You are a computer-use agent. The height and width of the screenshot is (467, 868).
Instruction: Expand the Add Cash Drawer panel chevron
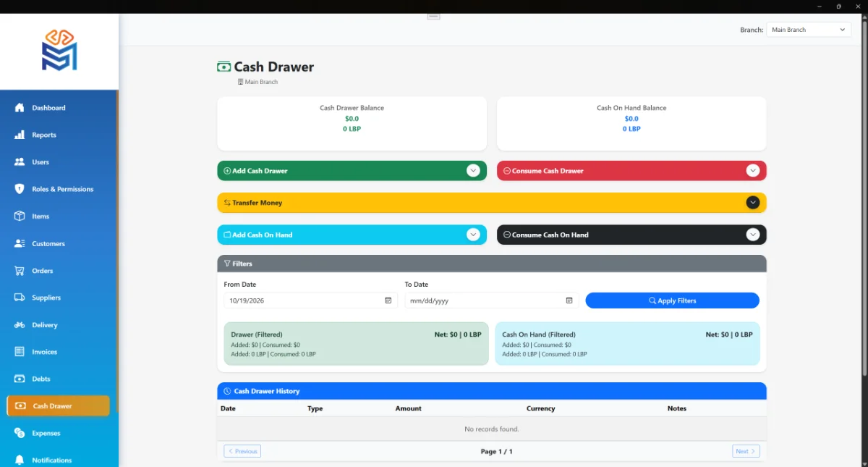[473, 171]
